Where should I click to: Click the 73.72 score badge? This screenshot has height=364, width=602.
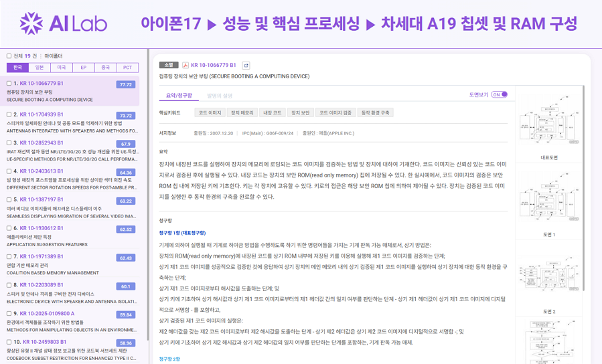(x=125, y=116)
